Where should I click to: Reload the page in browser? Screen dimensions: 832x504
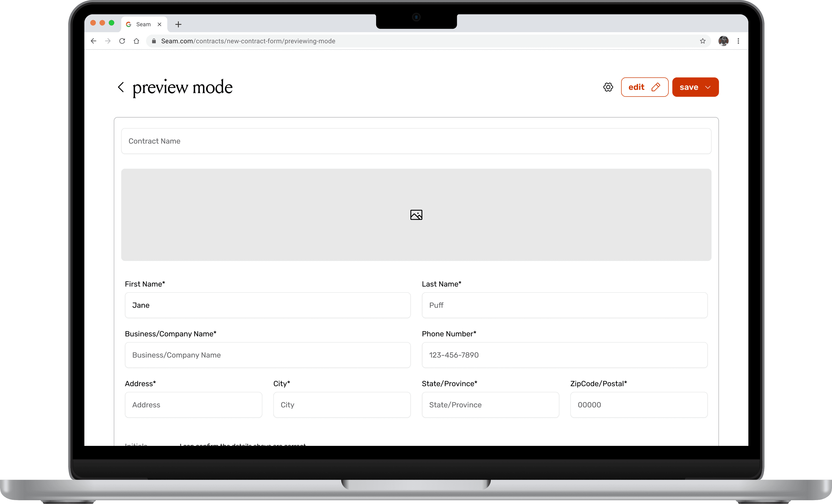[122, 41]
